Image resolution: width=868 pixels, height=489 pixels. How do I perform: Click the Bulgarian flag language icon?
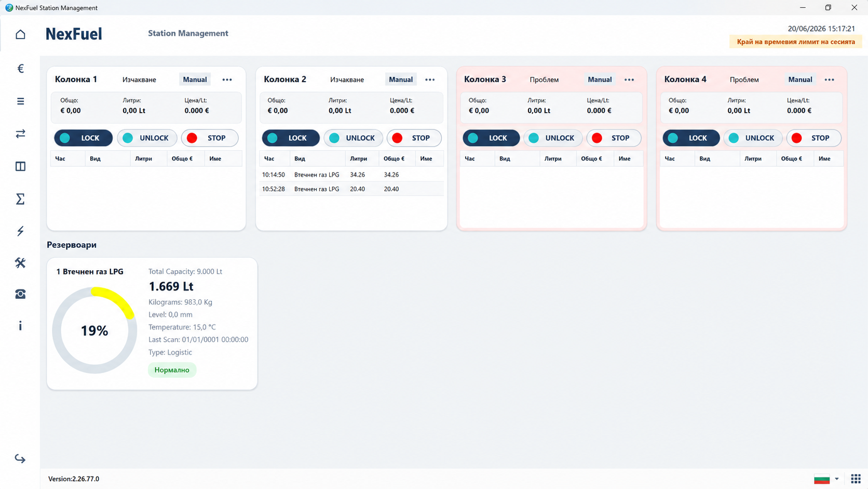tap(822, 479)
